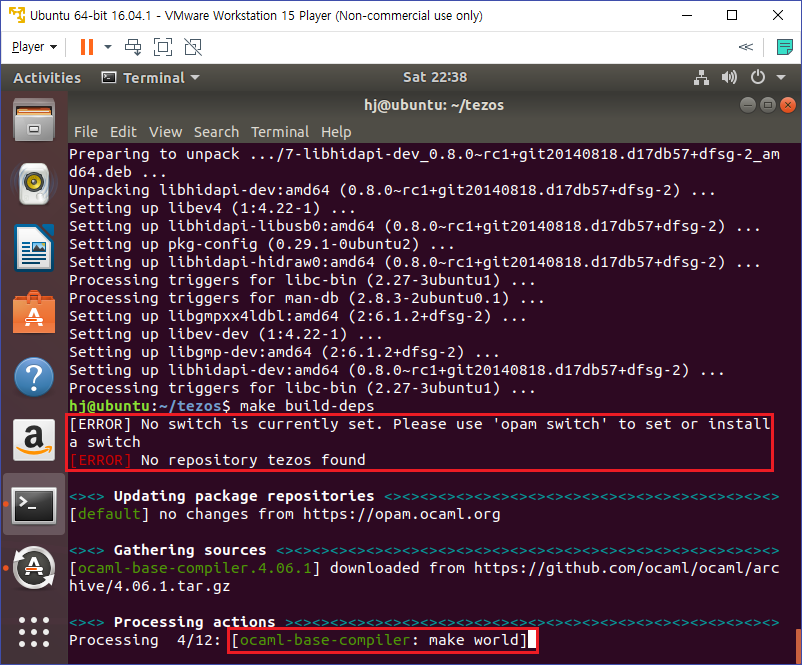Viewport: 802px width, 665px height.
Task: Send Ctrl+Alt+Del to the virtual machine
Action: pyautogui.click(x=133, y=47)
